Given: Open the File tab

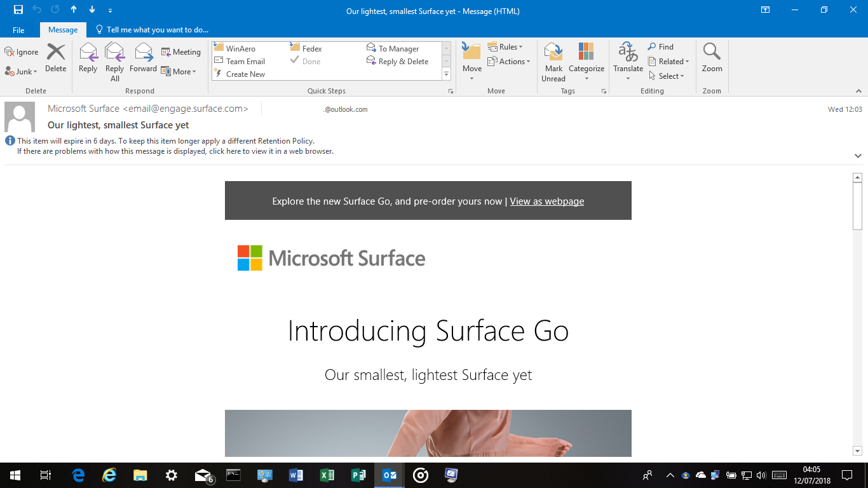Looking at the screenshot, I should pyautogui.click(x=18, y=30).
